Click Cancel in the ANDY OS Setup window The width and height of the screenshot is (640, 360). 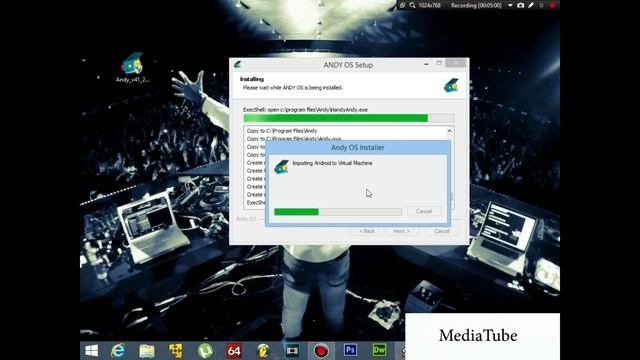tap(442, 231)
